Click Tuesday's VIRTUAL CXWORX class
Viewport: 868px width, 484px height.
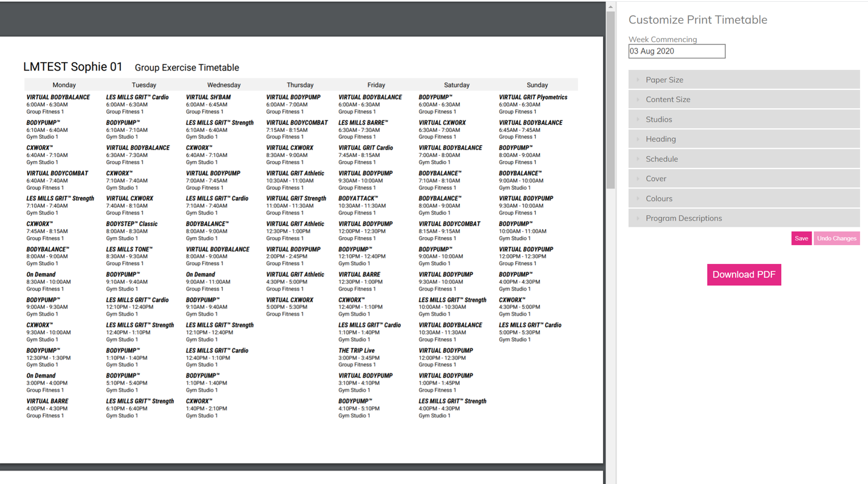[x=130, y=206]
